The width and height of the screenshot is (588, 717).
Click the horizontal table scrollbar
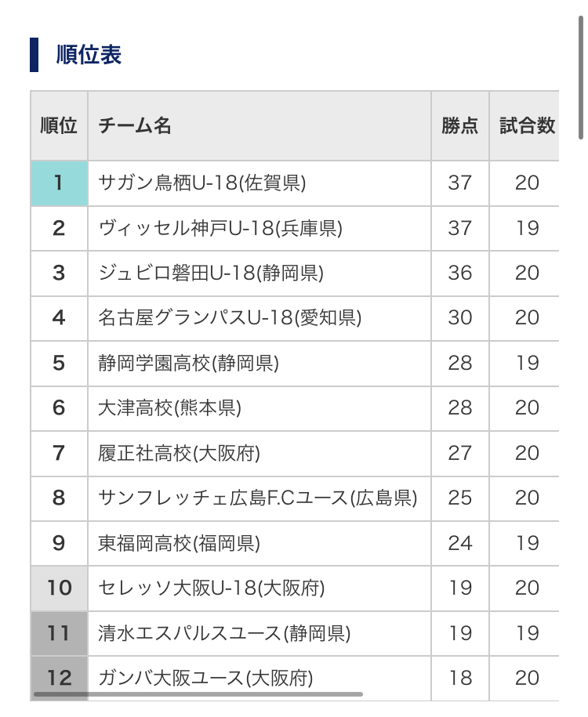(198, 694)
